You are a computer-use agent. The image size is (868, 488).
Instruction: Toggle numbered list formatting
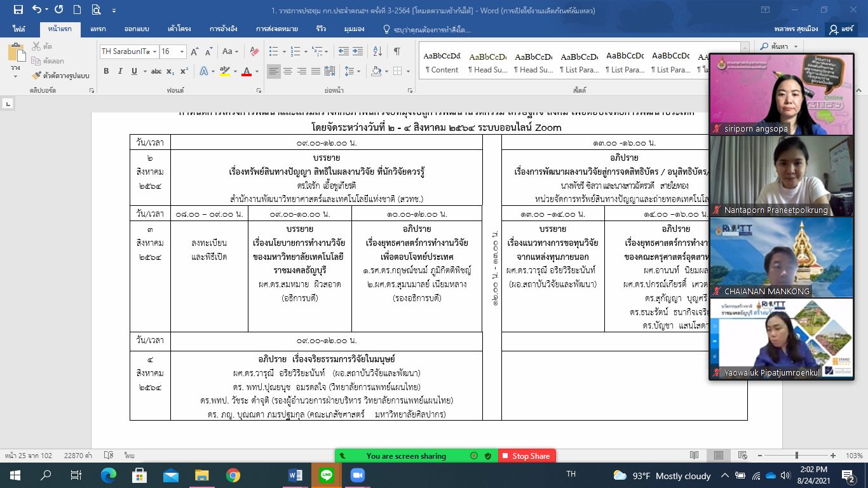pos(296,51)
